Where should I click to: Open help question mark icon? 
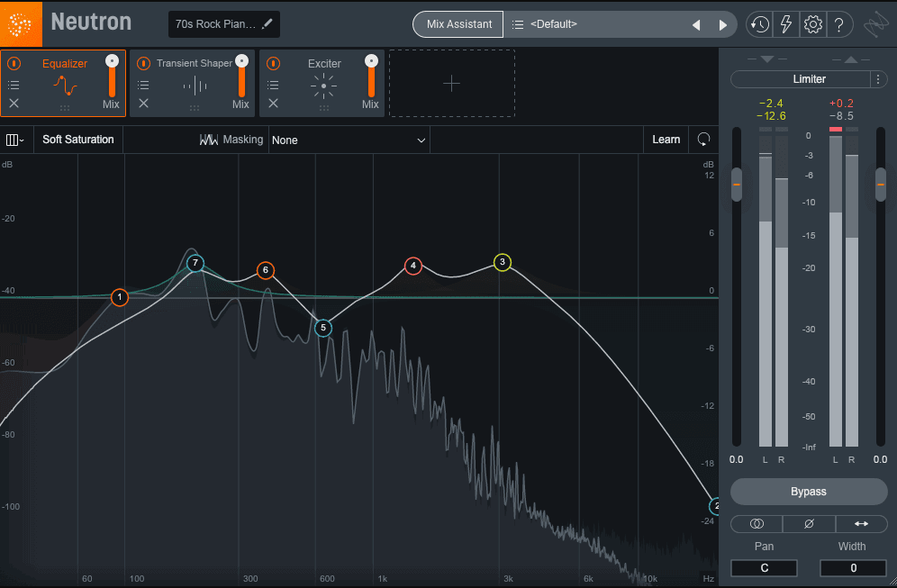coord(838,24)
